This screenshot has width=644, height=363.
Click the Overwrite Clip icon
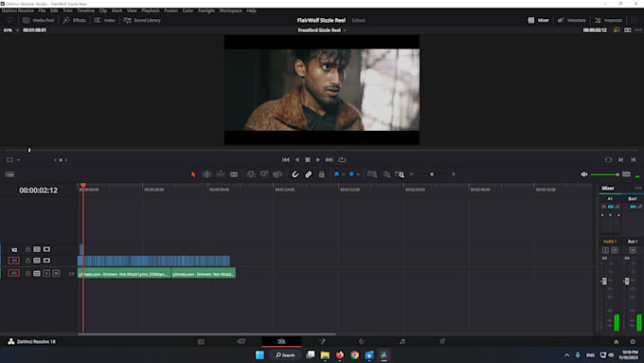click(264, 174)
